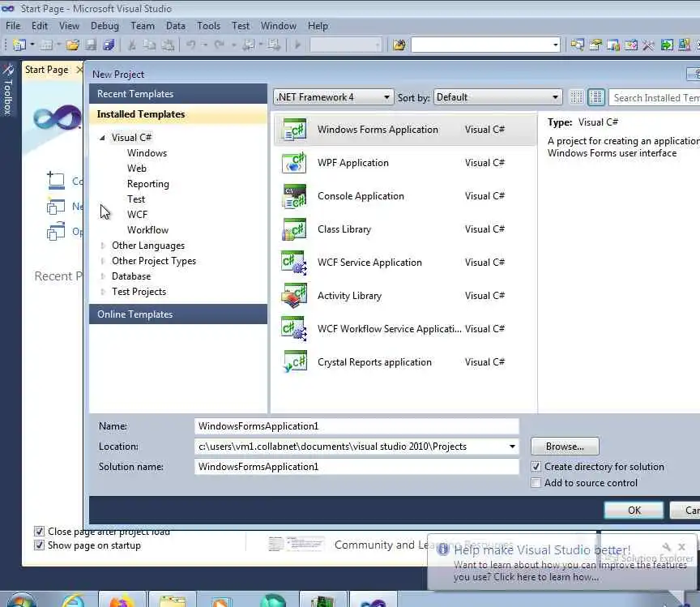Select the WCF Workflow Service Application template
The image size is (700, 607).
tap(405, 329)
